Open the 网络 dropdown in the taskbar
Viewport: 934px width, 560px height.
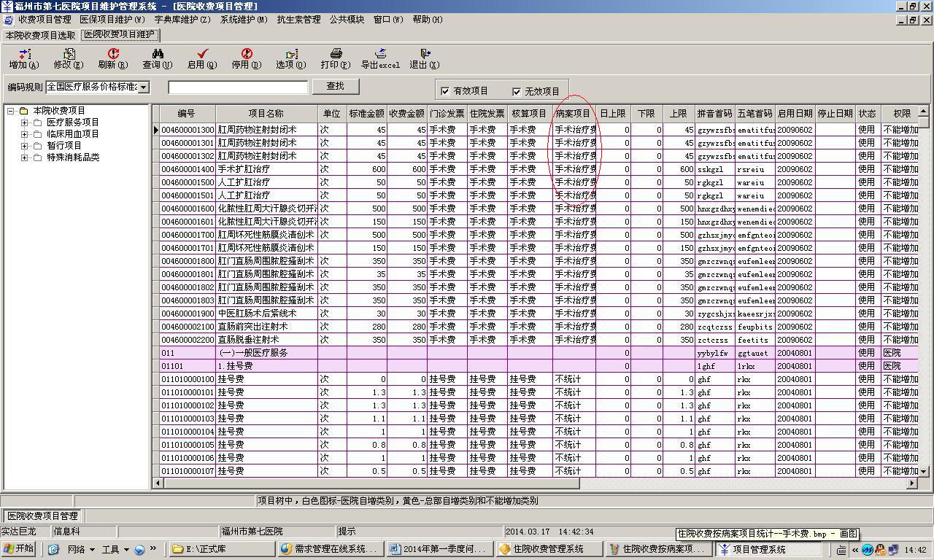tap(82, 550)
